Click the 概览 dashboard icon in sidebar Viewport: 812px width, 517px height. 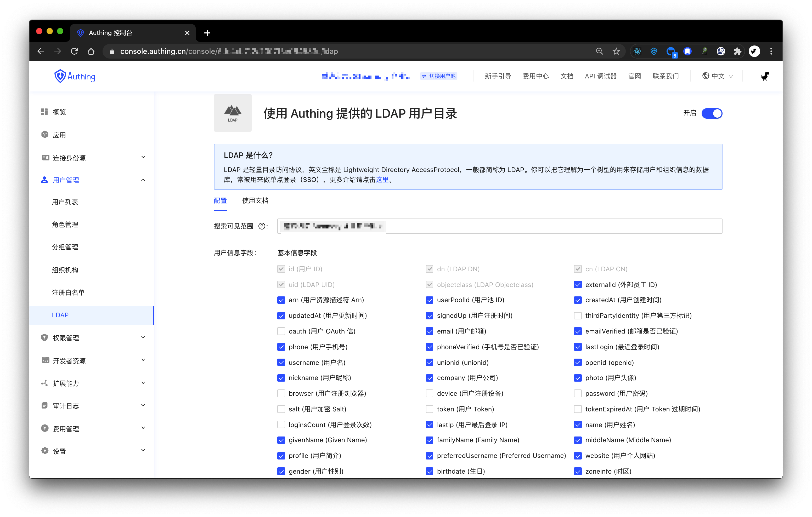click(x=44, y=112)
